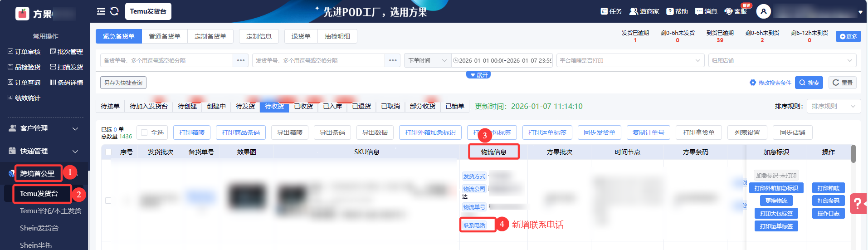Switch to the 普通备货单 tab
The width and height of the screenshot is (868, 250).
(x=165, y=36)
